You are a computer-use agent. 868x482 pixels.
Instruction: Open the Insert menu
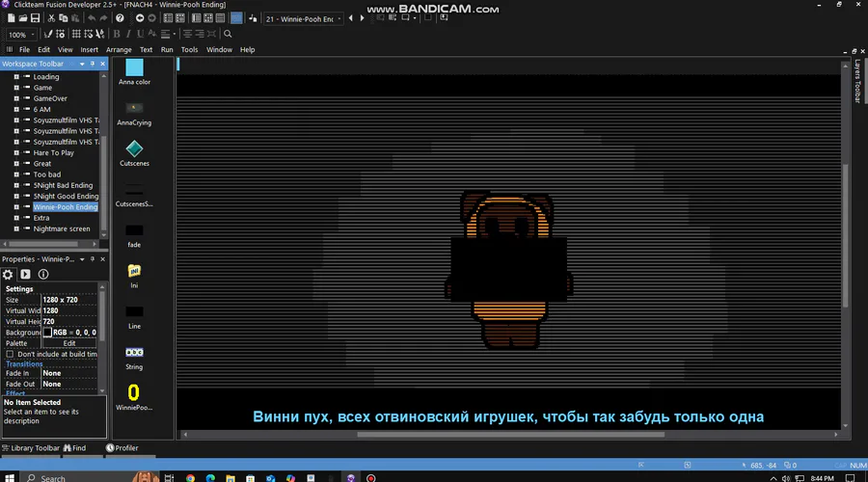tap(89, 50)
